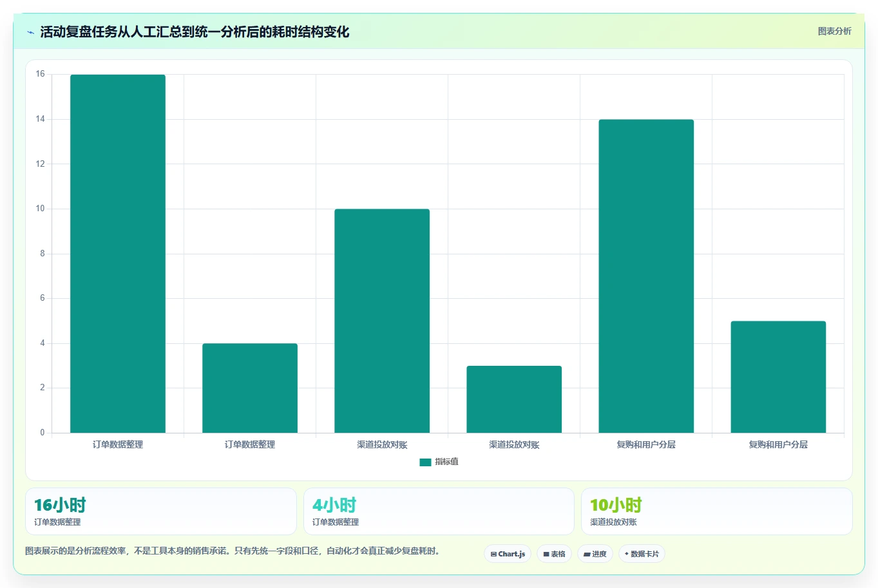
Task: Click the 订单数据整理 bar with value 4
Action: [250, 388]
